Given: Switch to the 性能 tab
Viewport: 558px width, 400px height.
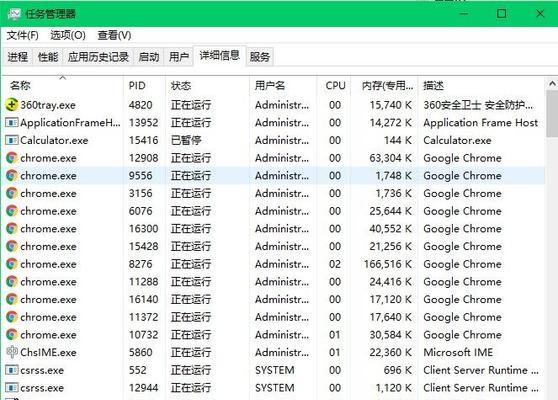Looking at the screenshot, I should click(48, 57).
